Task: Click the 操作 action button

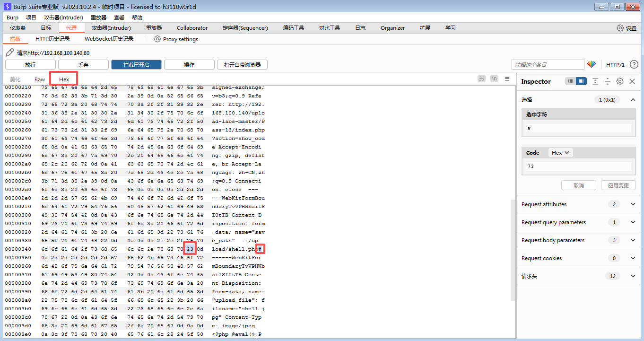Action: click(189, 65)
